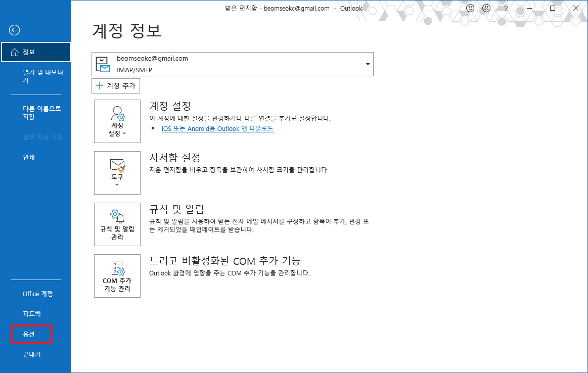Click the green plus icon for 계정 추가

(100, 86)
